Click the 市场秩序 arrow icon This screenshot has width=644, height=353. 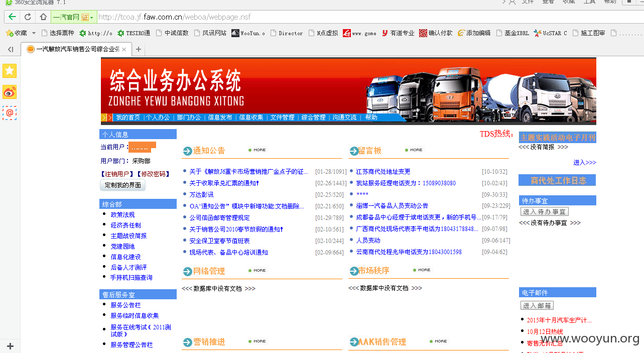pos(353,272)
